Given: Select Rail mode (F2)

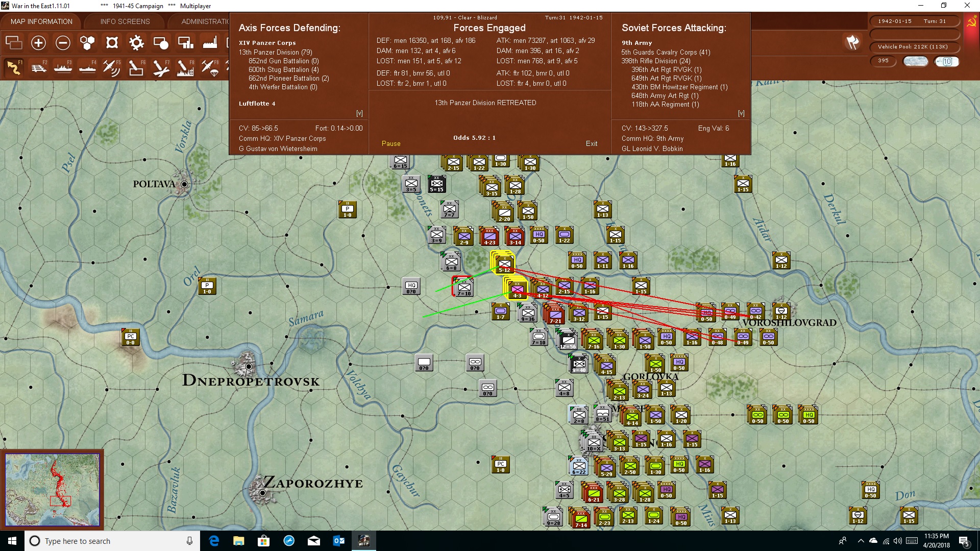Looking at the screenshot, I should pos(38,67).
